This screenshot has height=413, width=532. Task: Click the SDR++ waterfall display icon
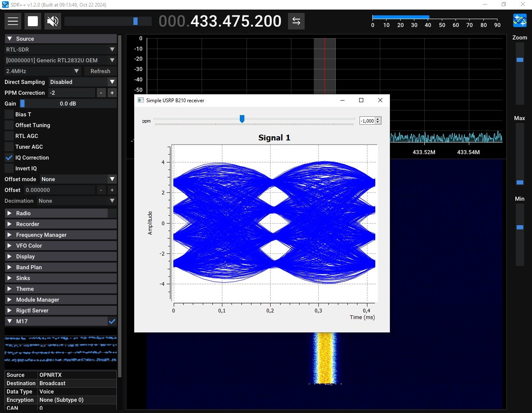(520, 20)
